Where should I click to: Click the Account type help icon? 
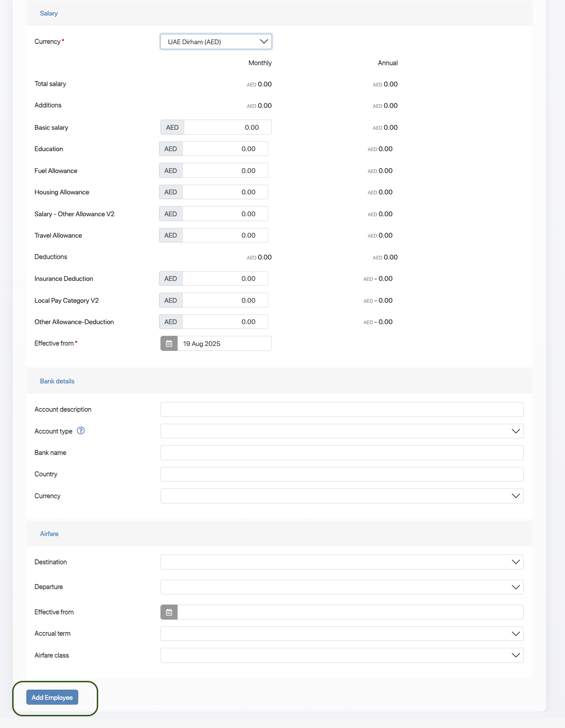pyautogui.click(x=81, y=431)
